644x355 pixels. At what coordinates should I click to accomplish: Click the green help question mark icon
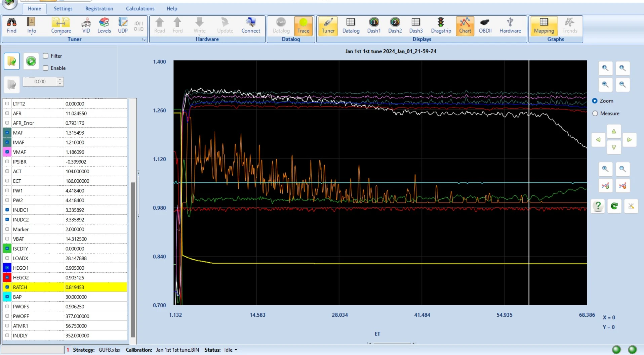coord(598,206)
